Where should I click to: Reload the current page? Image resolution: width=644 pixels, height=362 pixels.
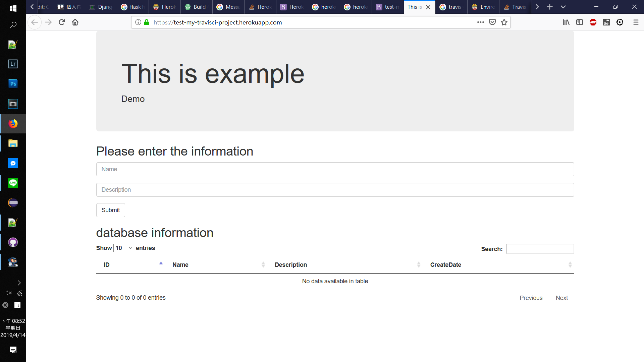(62, 22)
